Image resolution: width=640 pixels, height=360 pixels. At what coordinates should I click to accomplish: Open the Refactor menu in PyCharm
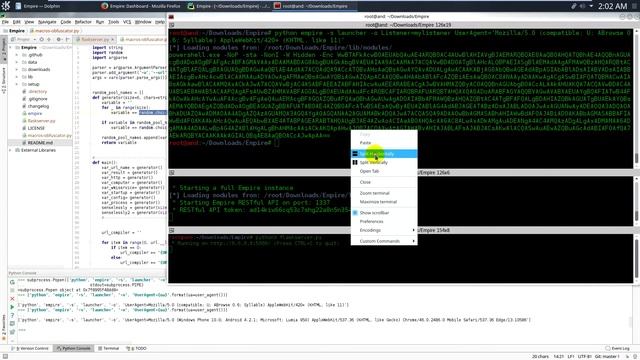click(83, 22)
